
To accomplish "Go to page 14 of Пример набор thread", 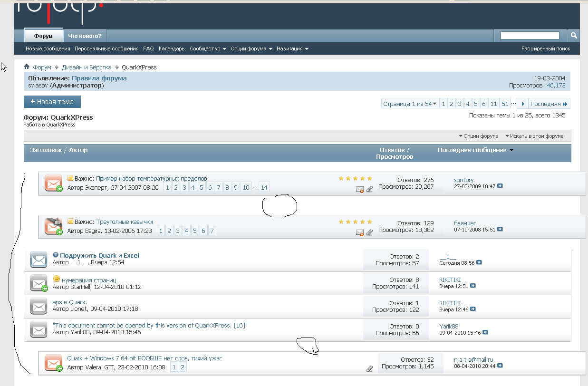I will (x=264, y=187).
